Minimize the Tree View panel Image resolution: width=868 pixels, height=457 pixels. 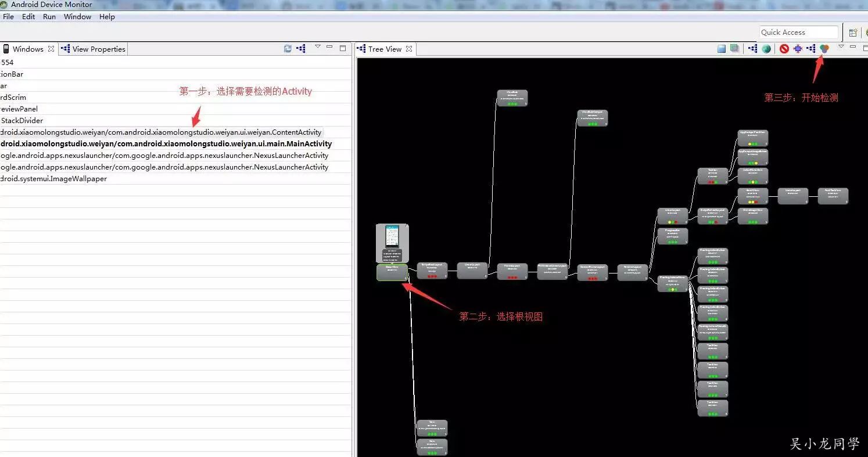853,46
